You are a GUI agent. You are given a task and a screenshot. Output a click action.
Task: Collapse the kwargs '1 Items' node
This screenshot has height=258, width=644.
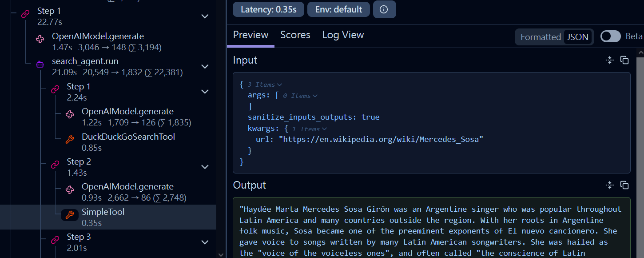tap(310, 129)
